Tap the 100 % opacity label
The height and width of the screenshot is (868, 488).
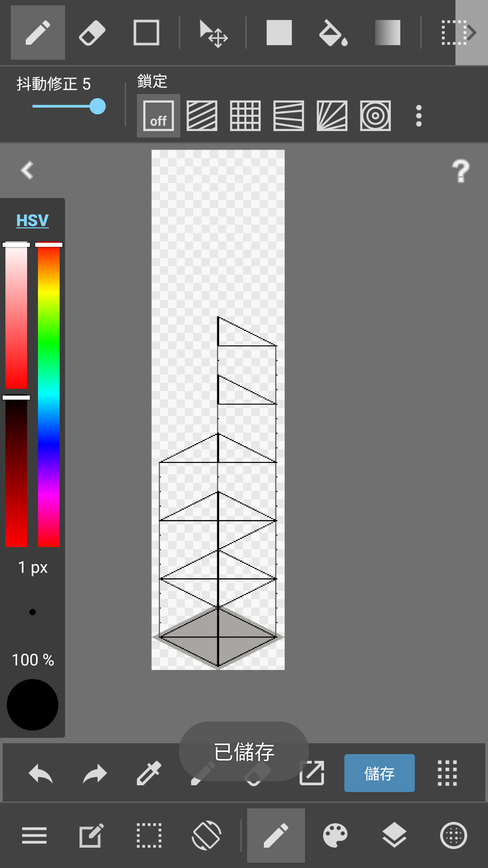[x=33, y=660]
